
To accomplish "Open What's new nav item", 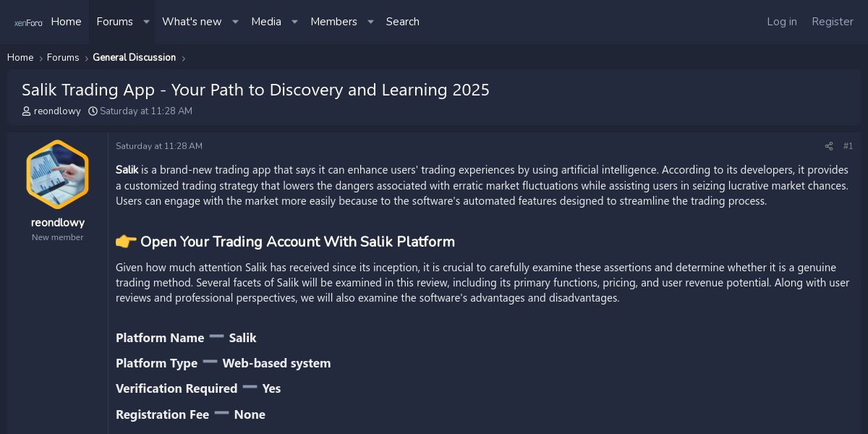I will (192, 22).
